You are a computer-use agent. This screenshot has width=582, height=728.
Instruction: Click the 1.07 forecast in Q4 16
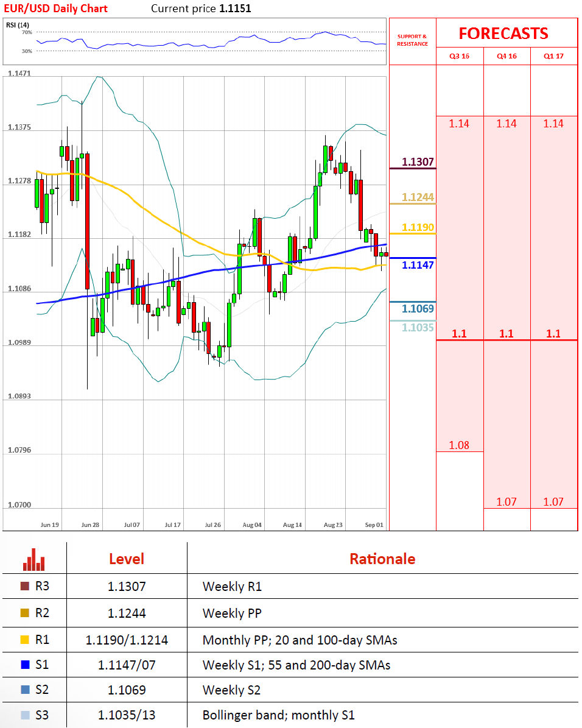[507, 502]
